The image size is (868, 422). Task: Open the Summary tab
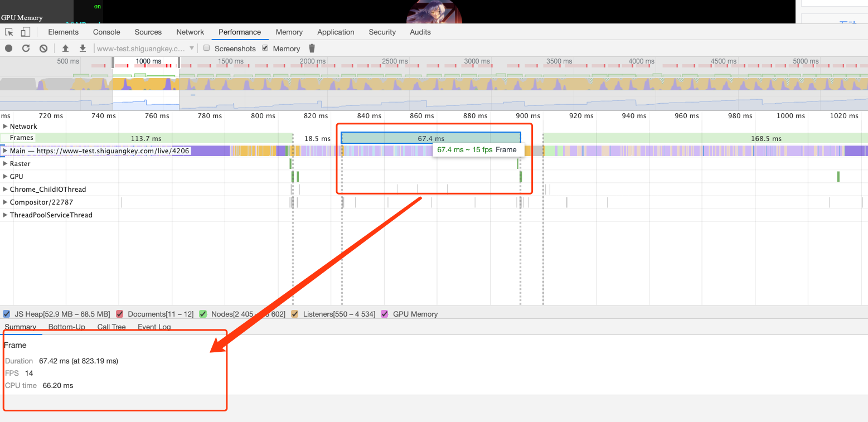(21, 327)
